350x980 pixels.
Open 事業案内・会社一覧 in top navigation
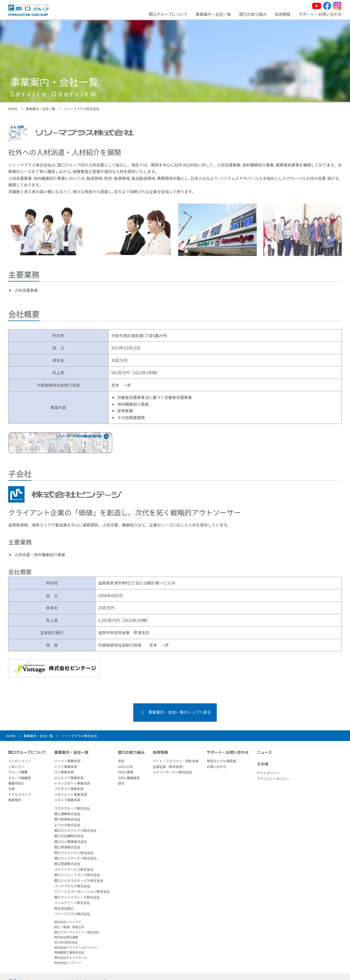coord(213,14)
